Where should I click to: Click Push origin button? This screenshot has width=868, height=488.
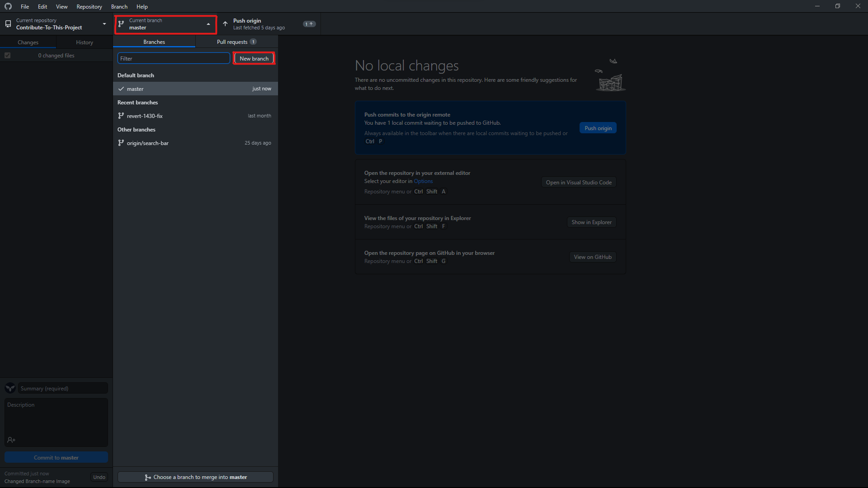coord(597,128)
